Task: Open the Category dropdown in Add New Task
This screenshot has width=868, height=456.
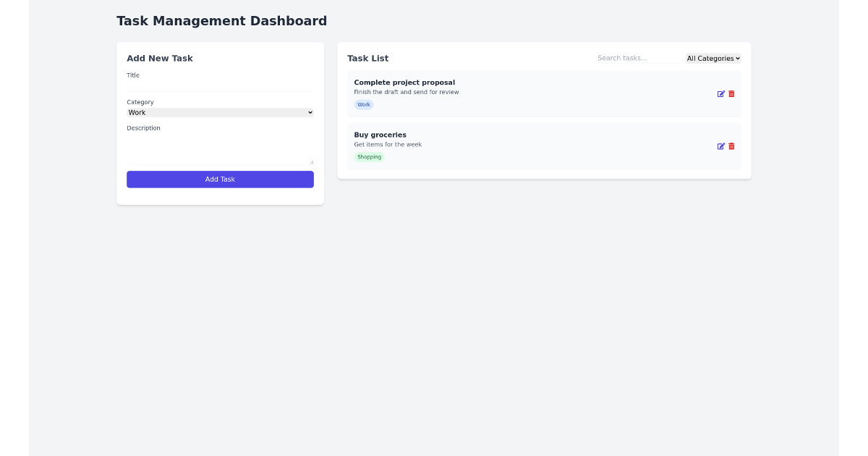Action: [220, 112]
